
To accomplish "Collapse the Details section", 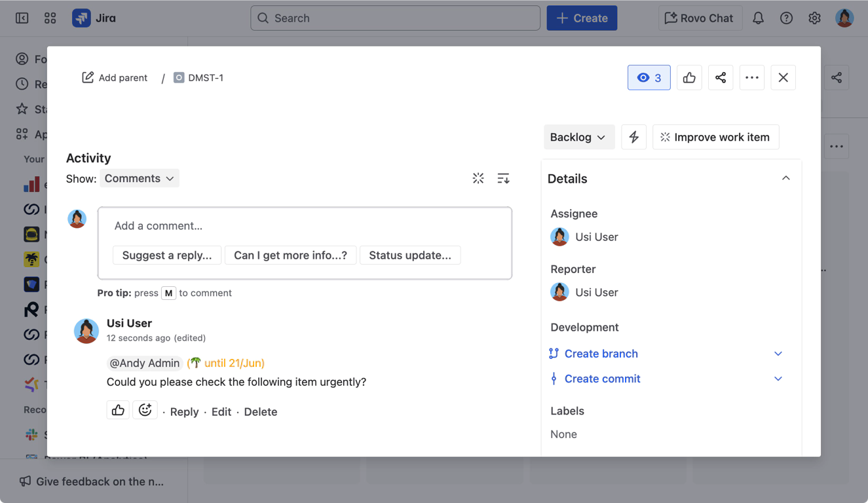I will point(785,179).
